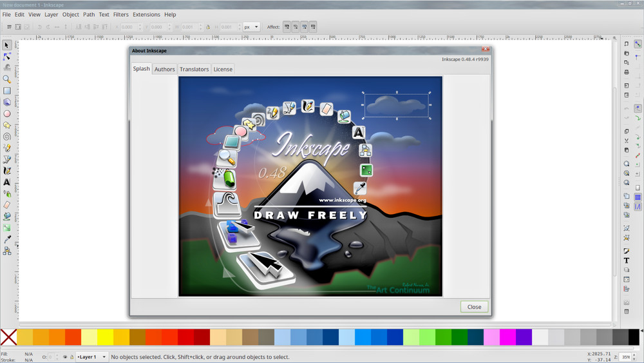The image size is (644, 363).
Task: Open the Path menu
Action: click(89, 14)
